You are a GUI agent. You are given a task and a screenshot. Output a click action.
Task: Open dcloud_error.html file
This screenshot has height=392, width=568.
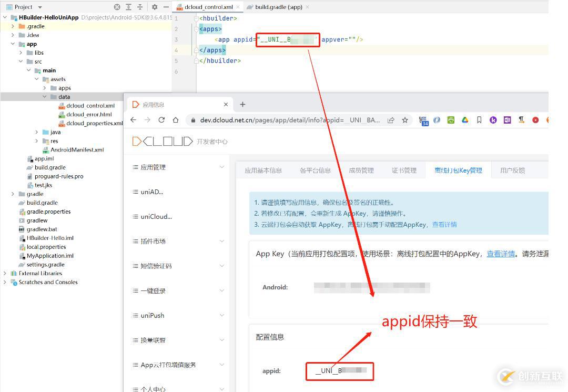point(89,115)
